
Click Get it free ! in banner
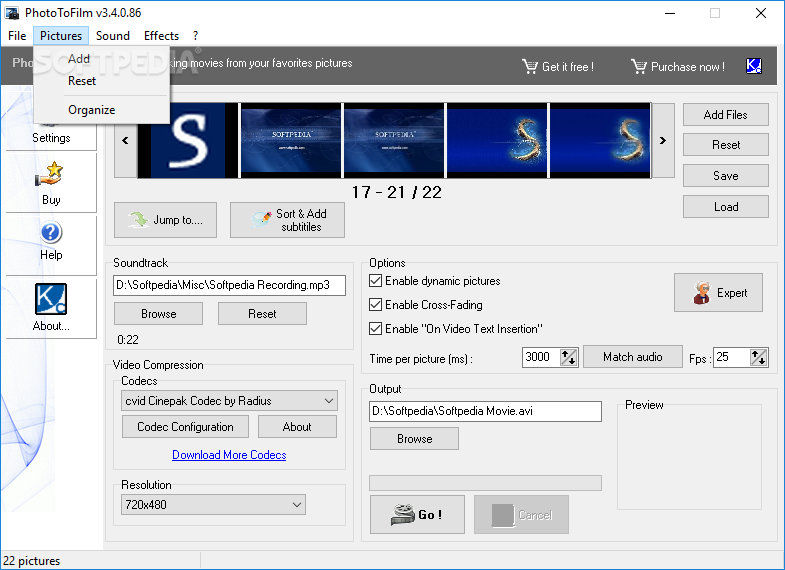(568, 67)
